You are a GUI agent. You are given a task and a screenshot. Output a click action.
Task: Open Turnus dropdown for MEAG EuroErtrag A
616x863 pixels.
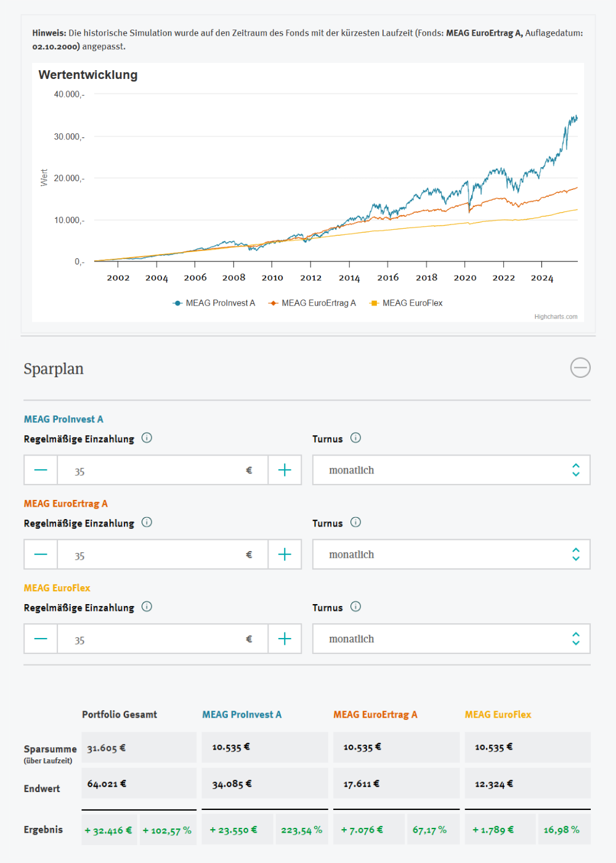point(451,555)
